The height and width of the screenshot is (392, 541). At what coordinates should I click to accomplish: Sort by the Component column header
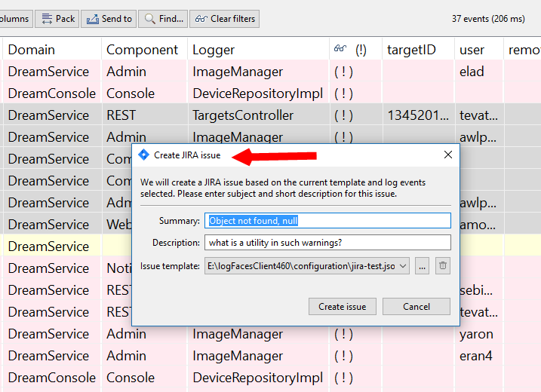point(145,50)
